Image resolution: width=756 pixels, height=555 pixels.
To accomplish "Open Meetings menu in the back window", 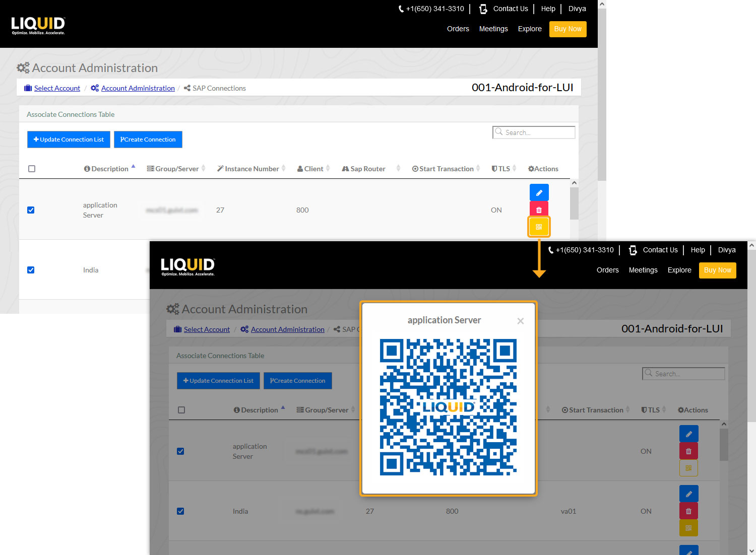I will pos(493,29).
